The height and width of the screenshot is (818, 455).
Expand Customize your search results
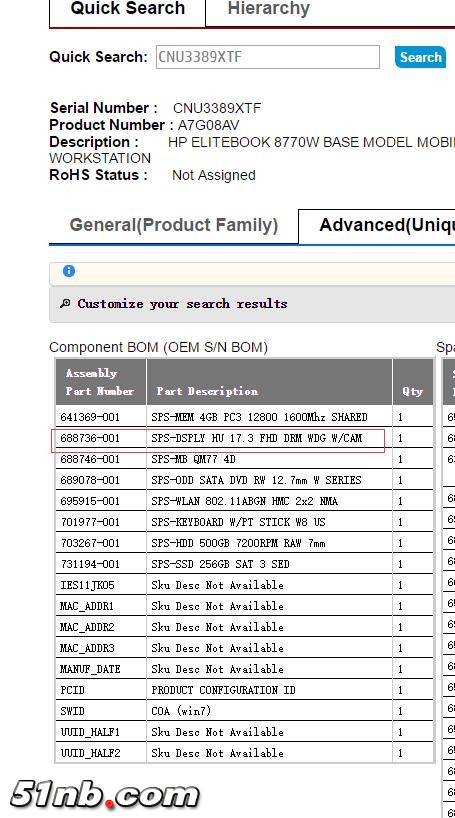coord(182,304)
